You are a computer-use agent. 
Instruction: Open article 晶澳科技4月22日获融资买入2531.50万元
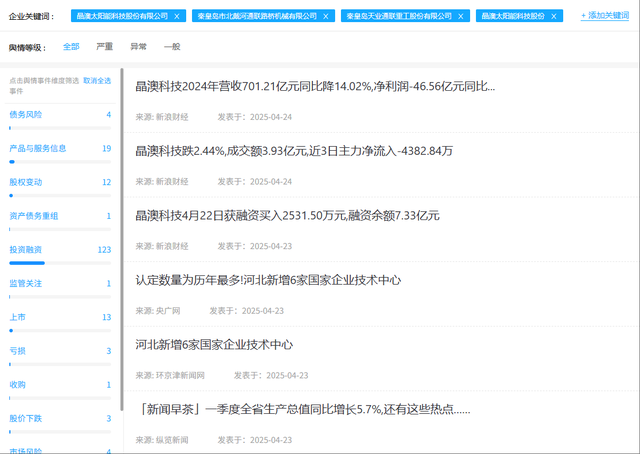point(287,216)
